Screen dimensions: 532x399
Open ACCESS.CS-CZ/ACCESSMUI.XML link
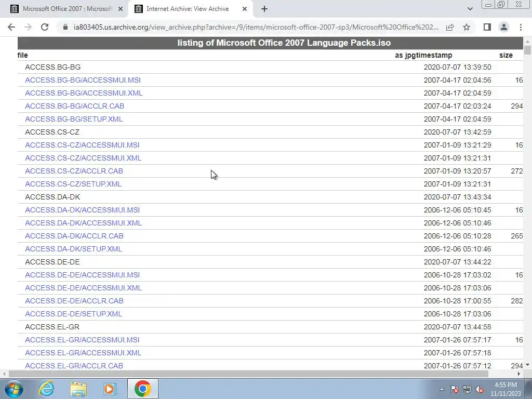pos(83,158)
